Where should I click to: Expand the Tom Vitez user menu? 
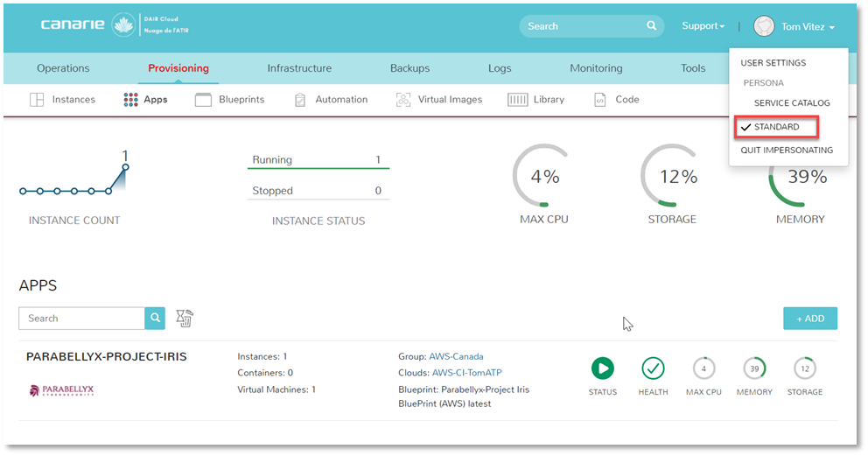(x=794, y=27)
